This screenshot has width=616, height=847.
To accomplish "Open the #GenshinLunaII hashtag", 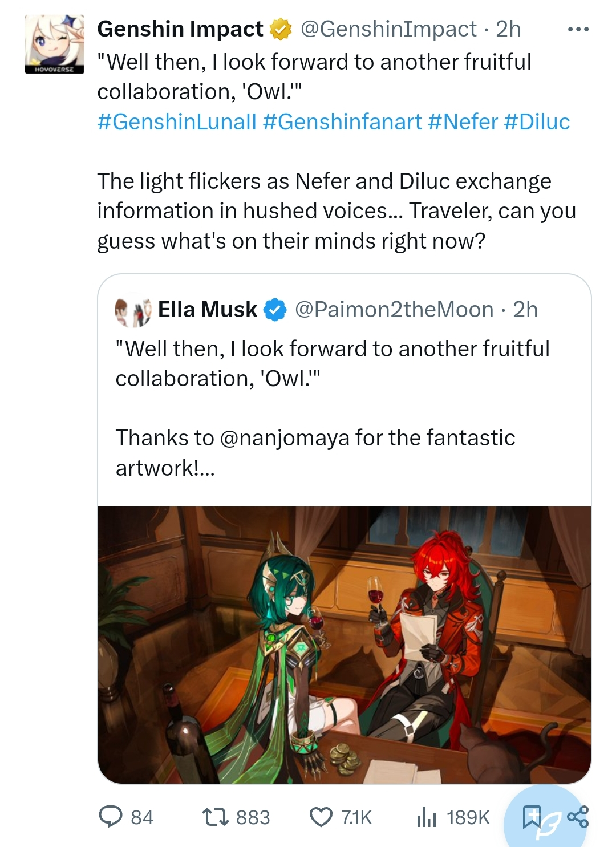I will [x=177, y=121].
